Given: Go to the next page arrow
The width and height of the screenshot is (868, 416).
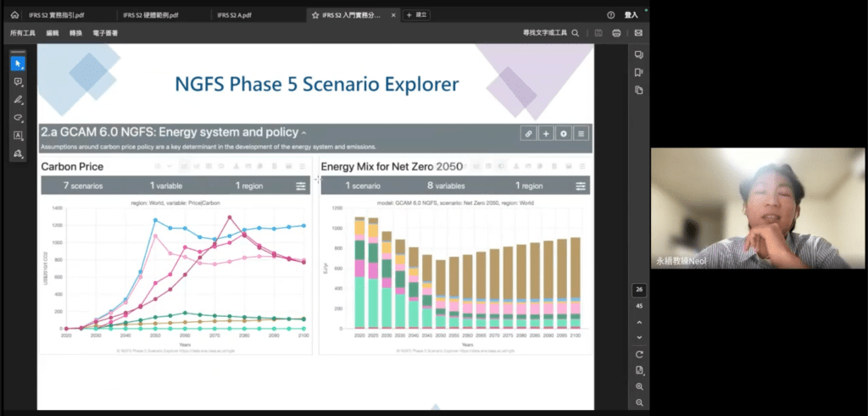Looking at the screenshot, I should pyautogui.click(x=639, y=337).
